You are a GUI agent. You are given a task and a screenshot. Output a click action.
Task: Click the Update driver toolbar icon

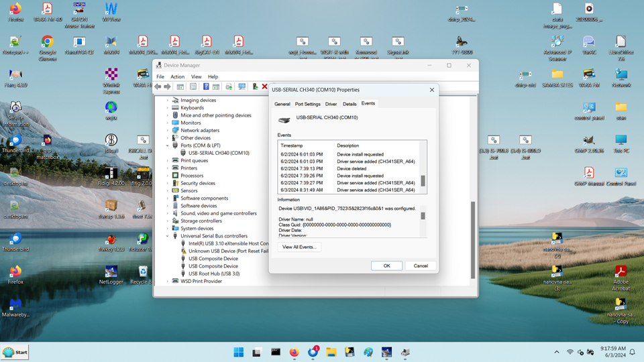(255, 86)
